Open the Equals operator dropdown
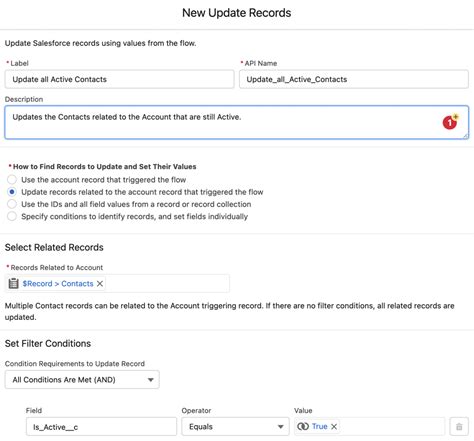 [235, 426]
